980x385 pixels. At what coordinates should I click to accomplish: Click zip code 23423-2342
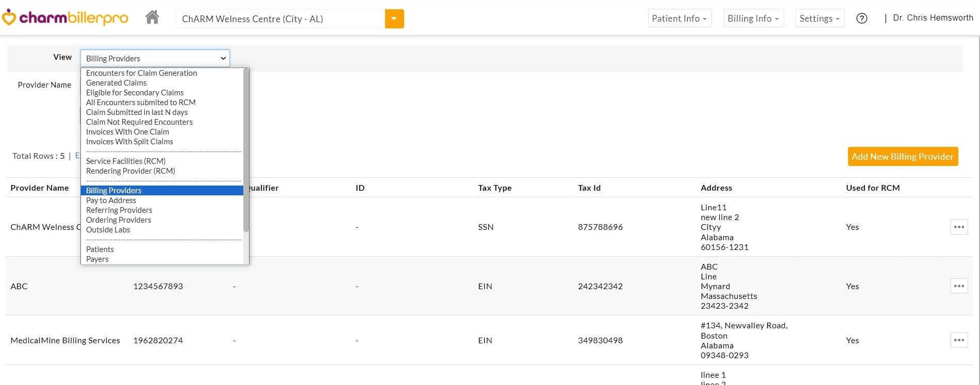tap(724, 306)
